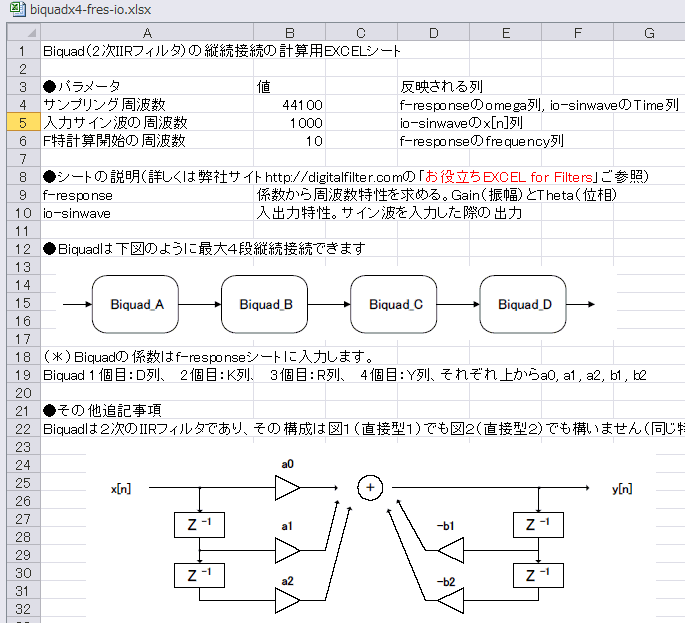Click the -b1 gain triangle in diagram
Screen dimensions: 685x623
[451, 550]
